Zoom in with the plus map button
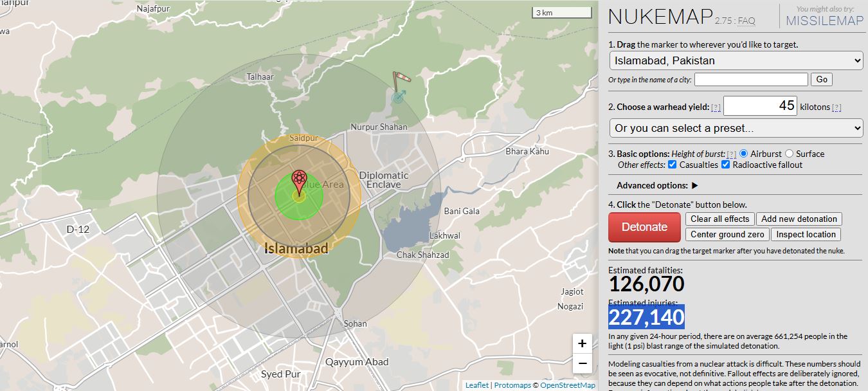 tap(582, 343)
